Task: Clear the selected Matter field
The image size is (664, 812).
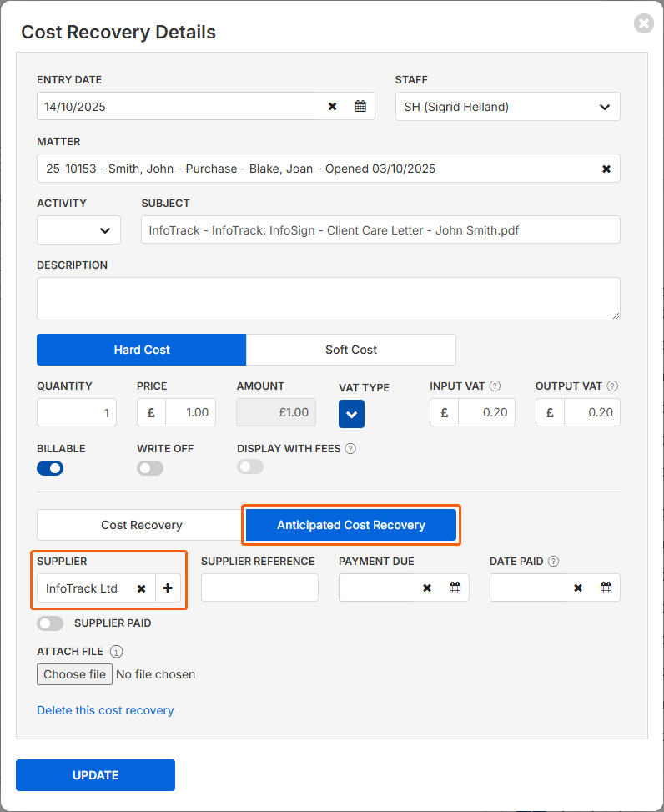Action: [606, 169]
